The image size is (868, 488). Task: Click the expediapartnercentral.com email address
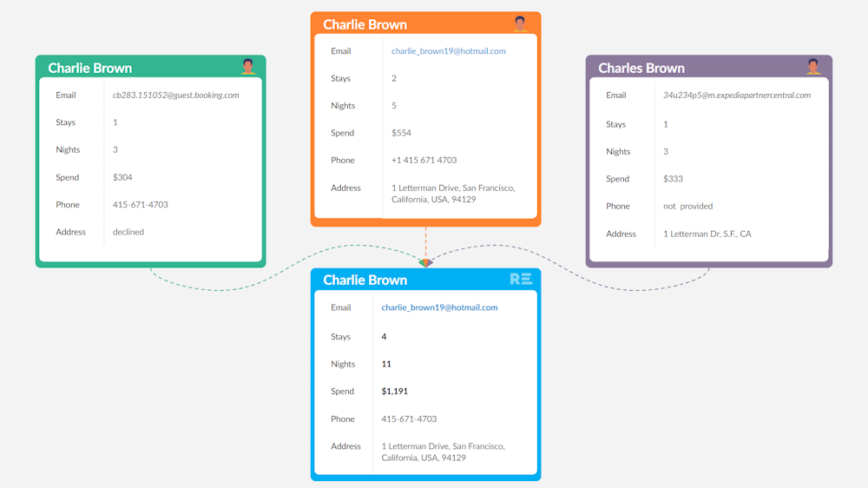pyautogui.click(x=736, y=96)
